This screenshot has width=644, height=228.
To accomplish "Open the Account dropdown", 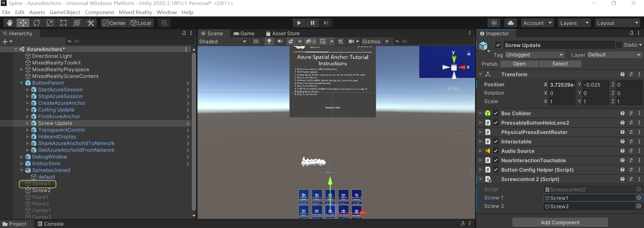I will click(538, 23).
